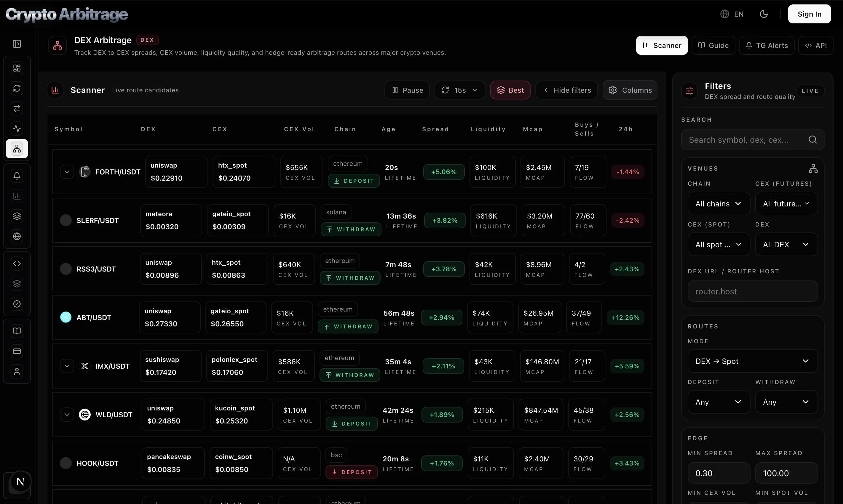Image resolution: width=843 pixels, height=504 pixels.
Task: Open the All chains dropdown
Action: click(x=719, y=203)
